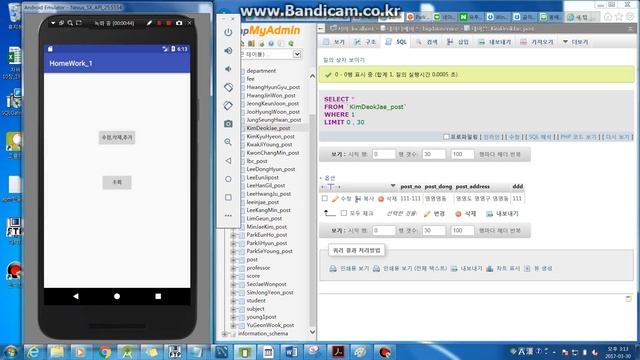Click the pencil change icon for selected rows

pos(427,214)
